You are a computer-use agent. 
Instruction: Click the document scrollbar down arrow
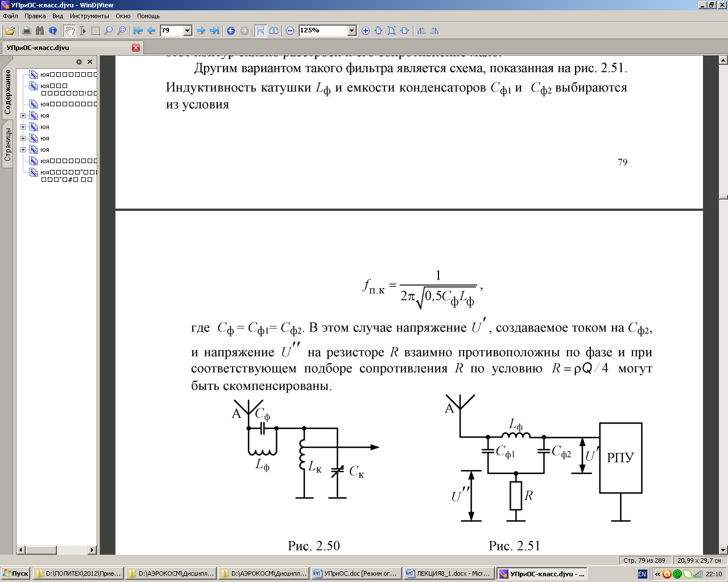[x=723, y=550]
